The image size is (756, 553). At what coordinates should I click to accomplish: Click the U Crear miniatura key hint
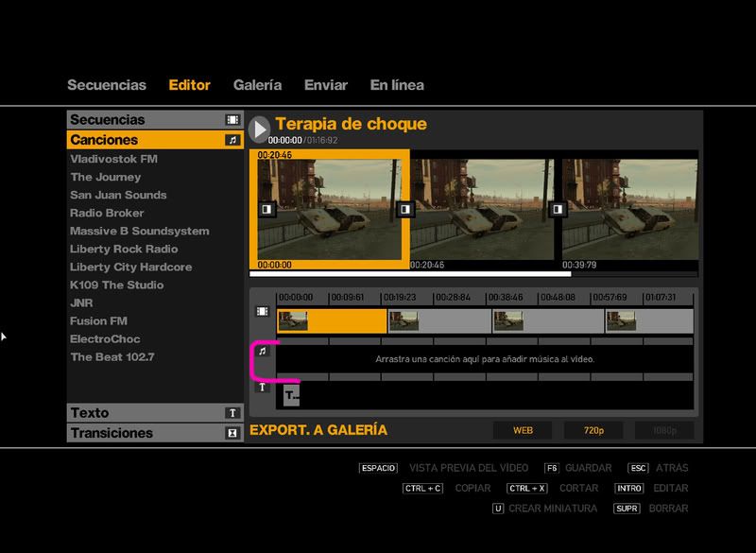point(498,509)
